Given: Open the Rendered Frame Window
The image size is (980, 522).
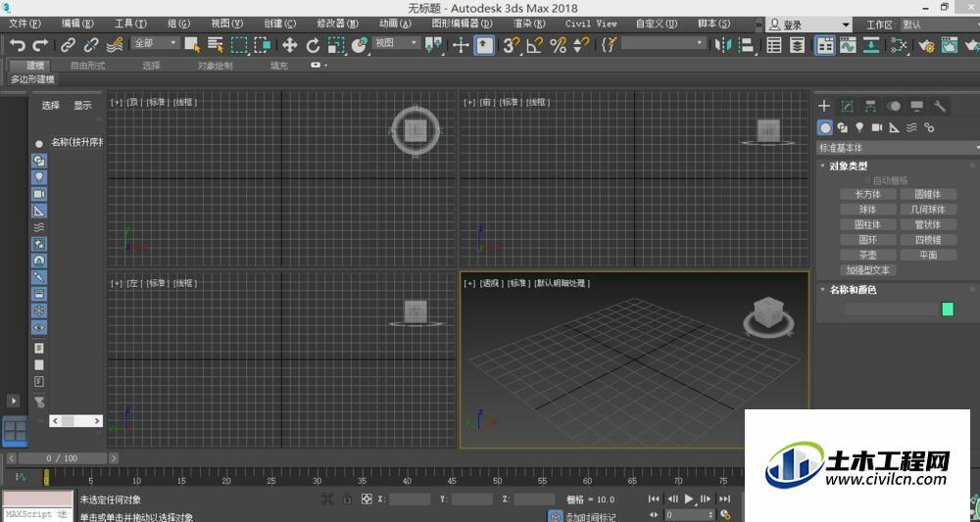Looking at the screenshot, I should (x=950, y=45).
